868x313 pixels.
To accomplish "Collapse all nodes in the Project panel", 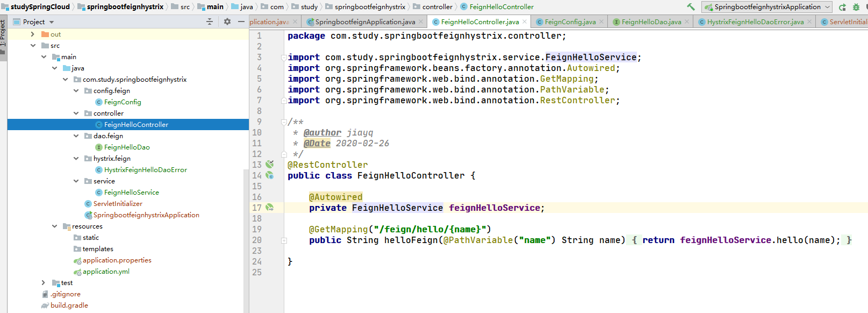I will pos(210,22).
